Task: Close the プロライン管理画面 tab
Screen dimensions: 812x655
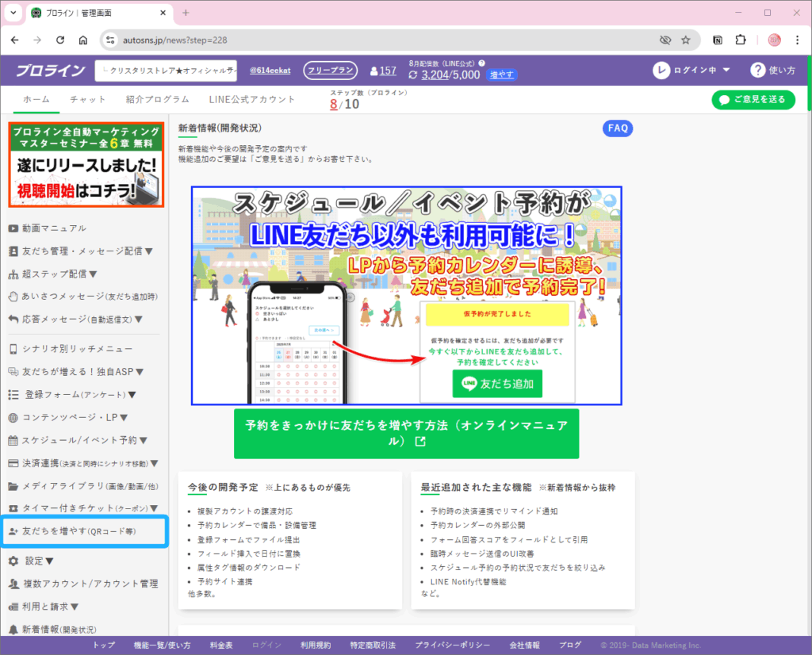Action: click(x=163, y=13)
